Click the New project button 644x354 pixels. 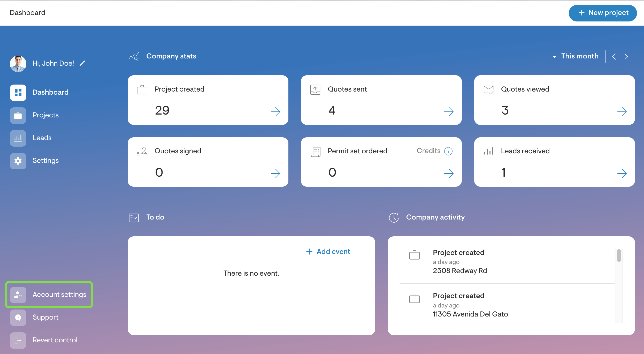[x=603, y=13]
